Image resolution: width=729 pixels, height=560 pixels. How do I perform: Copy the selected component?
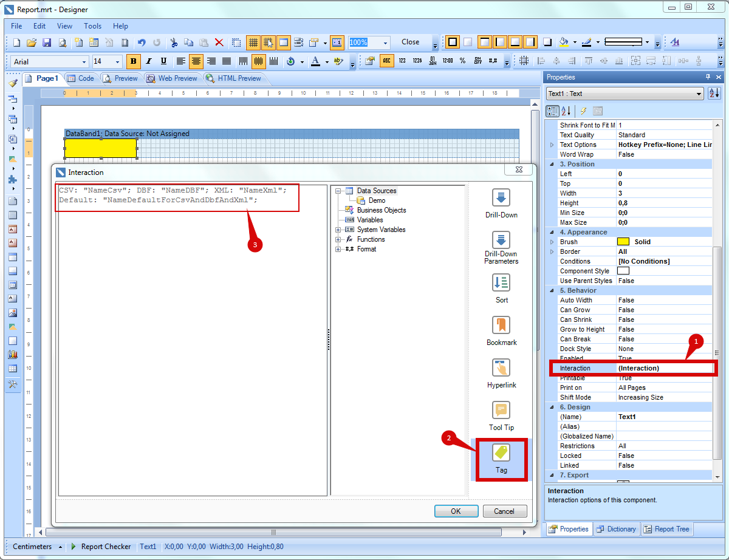[188, 43]
